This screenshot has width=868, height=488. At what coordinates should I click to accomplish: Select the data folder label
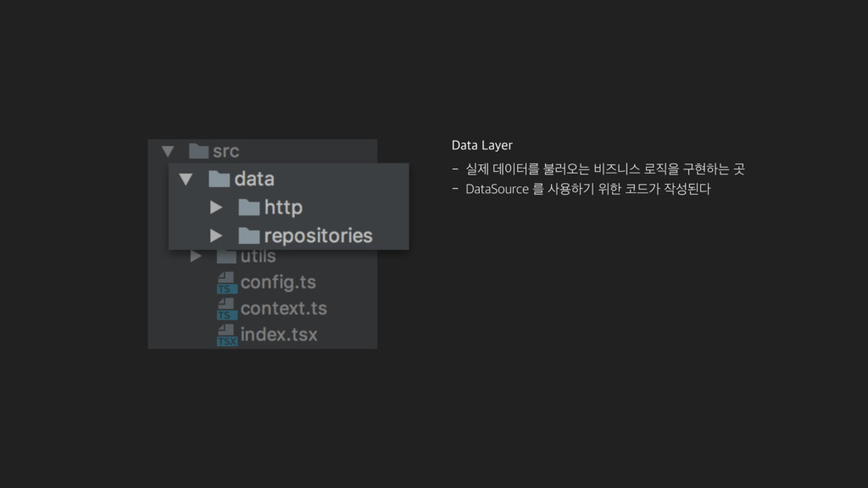254,179
